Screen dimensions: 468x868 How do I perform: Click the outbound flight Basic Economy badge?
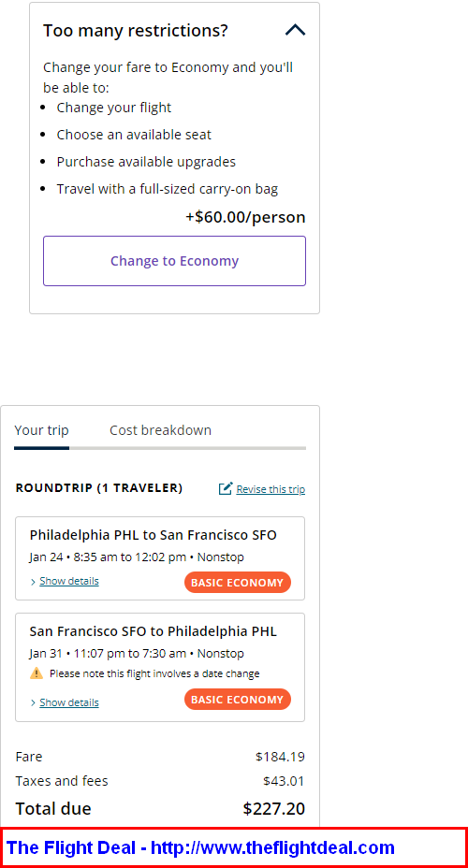tap(238, 583)
